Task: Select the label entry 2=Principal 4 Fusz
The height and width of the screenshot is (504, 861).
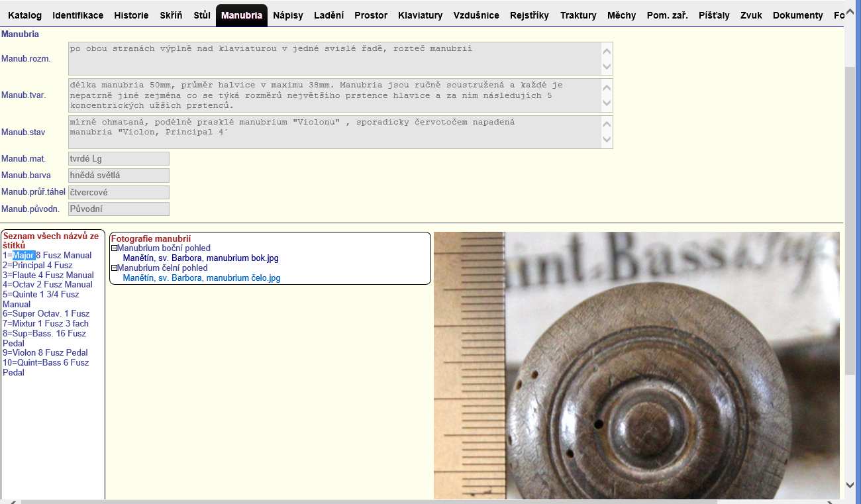Action: (38, 266)
